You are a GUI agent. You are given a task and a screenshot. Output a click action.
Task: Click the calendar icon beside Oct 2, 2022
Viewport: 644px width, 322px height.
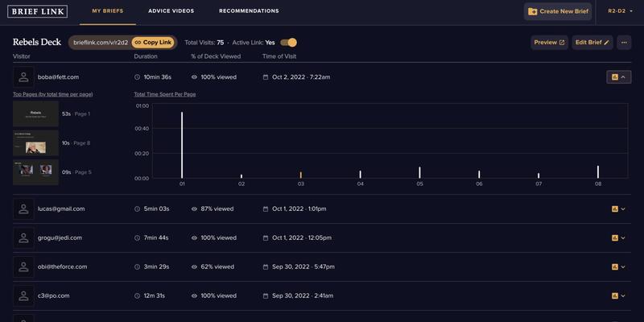[x=266, y=77]
